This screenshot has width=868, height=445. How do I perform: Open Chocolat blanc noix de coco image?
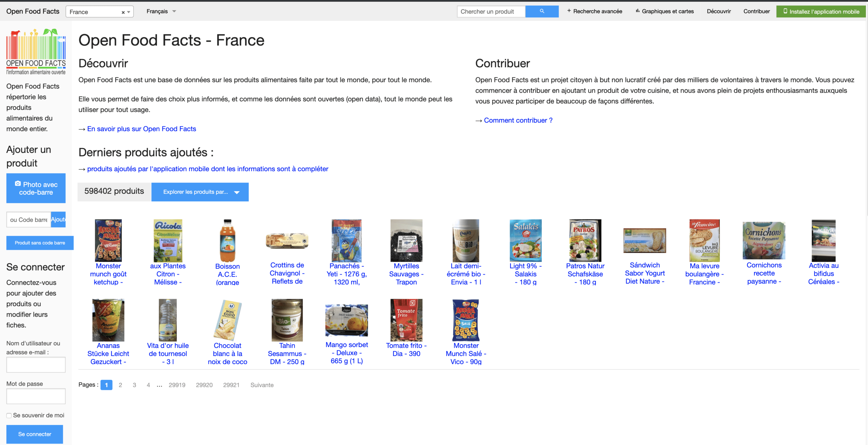(228, 320)
